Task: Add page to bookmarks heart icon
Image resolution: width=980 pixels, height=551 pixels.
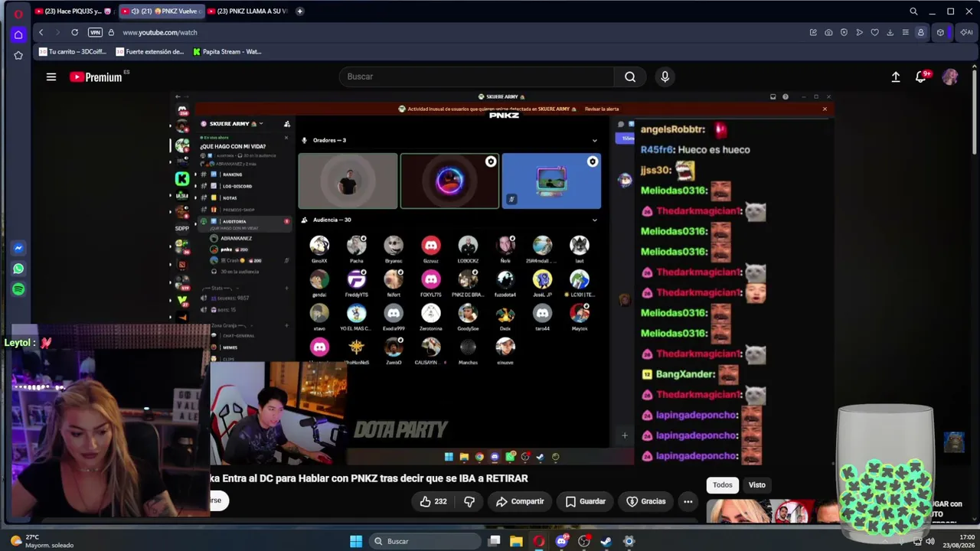Action: pos(874,32)
